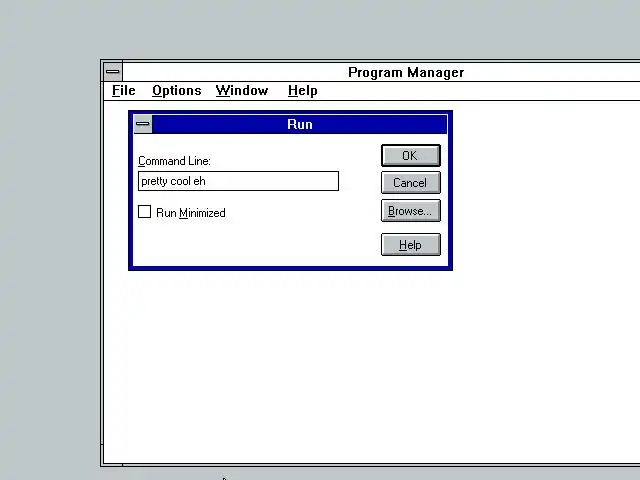Open the Browse... file picker

[411, 211]
